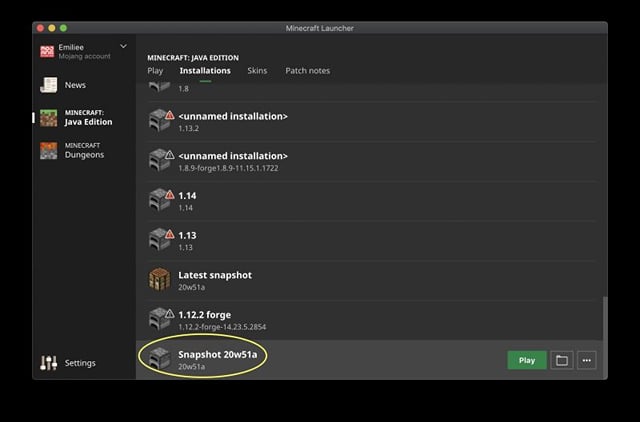
Task: Select the Snapshot 20w51a row title
Action: click(218, 354)
